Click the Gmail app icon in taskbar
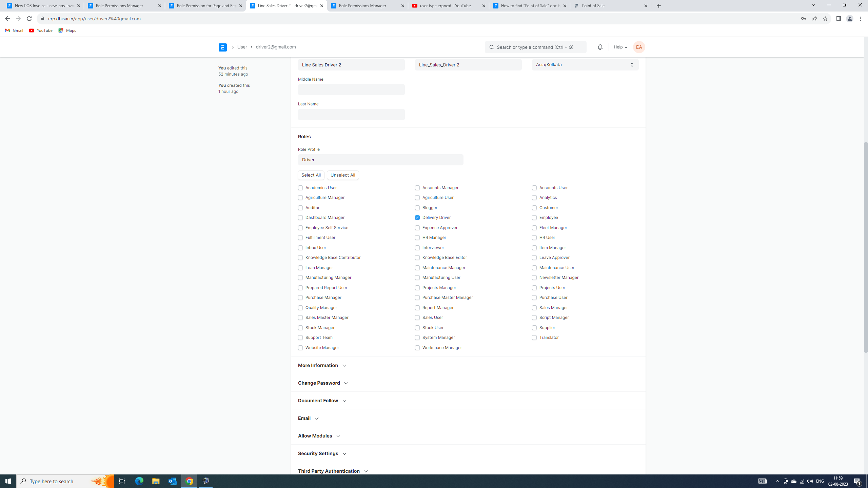Image resolution: width=868 pixels, height=488 pixels. [x=13, y=30]
